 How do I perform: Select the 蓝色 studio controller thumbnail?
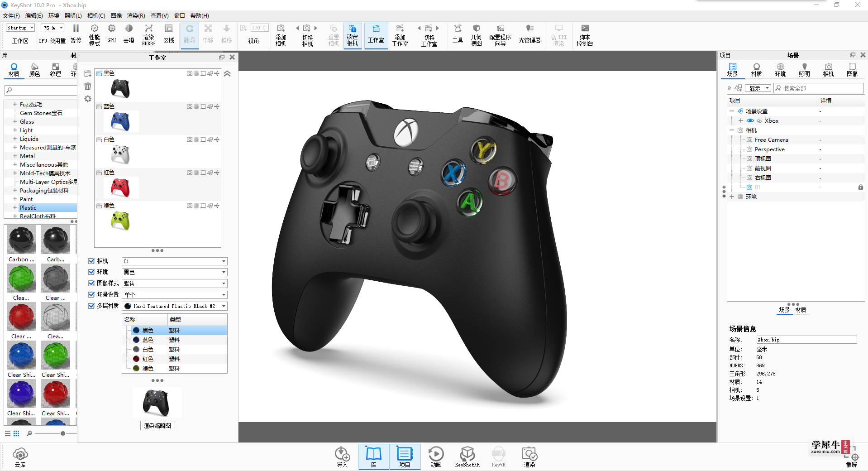120,121
